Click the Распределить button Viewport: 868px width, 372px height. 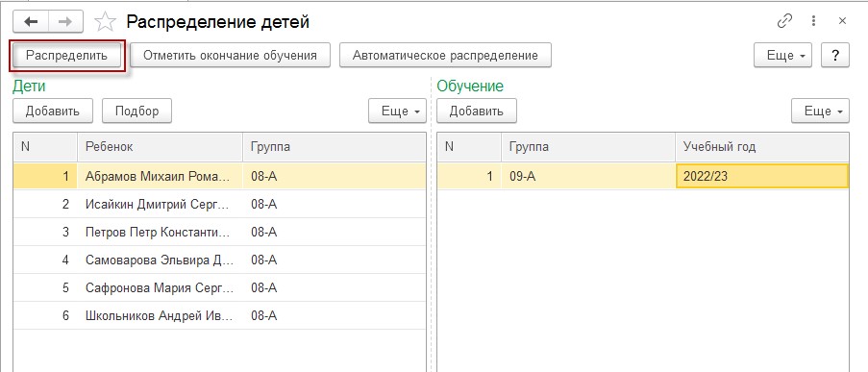(x=67, y=56)
